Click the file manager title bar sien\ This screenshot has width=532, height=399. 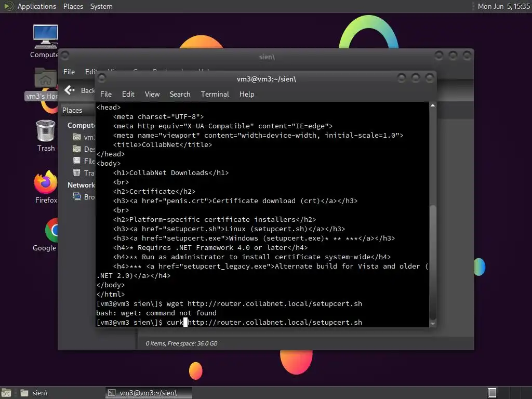267,57
